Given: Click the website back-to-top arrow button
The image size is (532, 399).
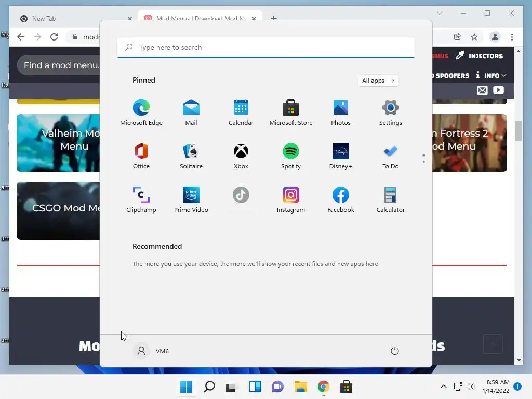Looking at the screenshot, I should tap(493, 344).
